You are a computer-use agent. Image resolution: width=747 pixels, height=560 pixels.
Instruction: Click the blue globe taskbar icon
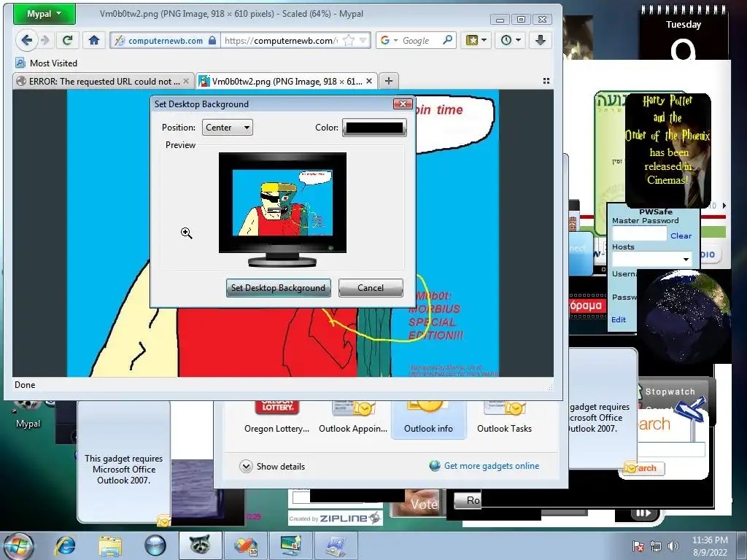(x=155, y=546)
